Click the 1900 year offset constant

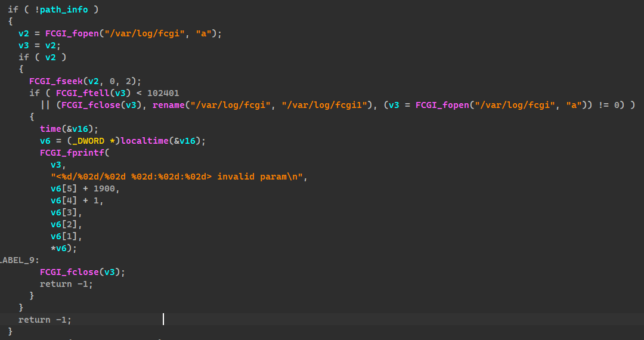[x=106, y=188]
